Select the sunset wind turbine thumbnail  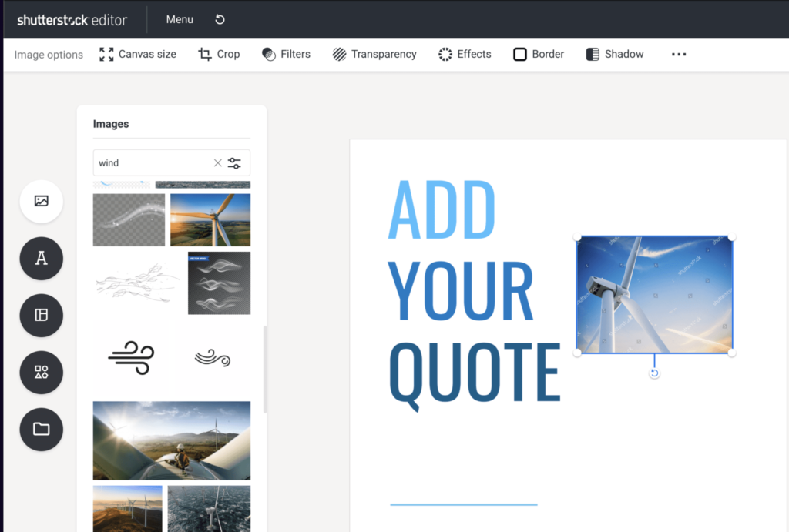pos(209,219)
